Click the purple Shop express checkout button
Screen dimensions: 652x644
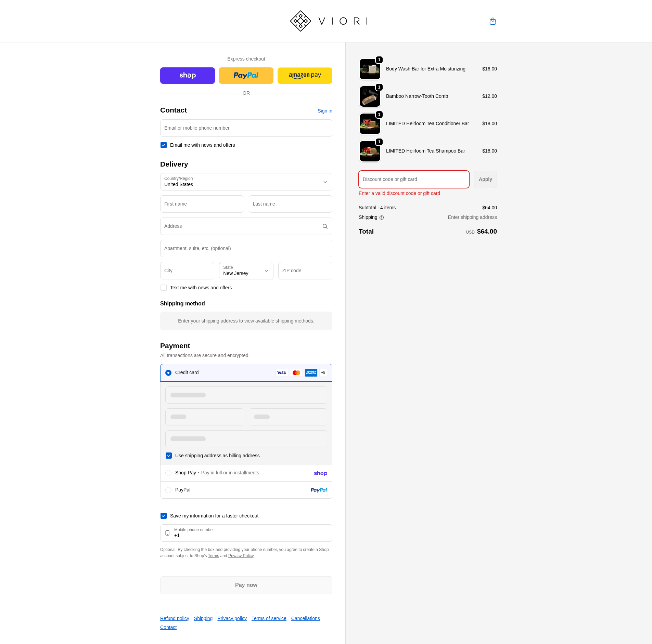[187, 76]
